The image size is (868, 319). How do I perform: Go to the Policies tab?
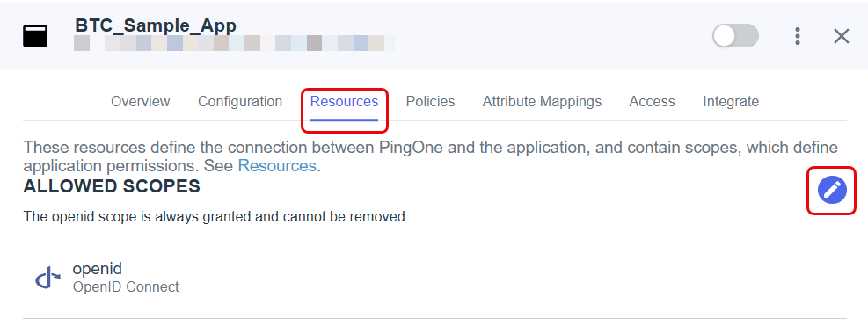pyautogui.click(x=430, y=102)
